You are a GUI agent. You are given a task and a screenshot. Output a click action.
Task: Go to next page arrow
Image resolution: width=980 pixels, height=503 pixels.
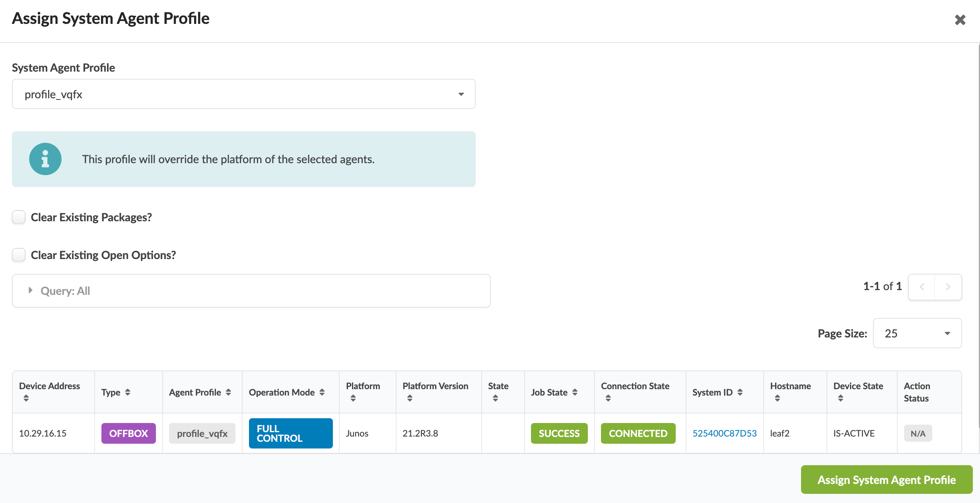948,287
